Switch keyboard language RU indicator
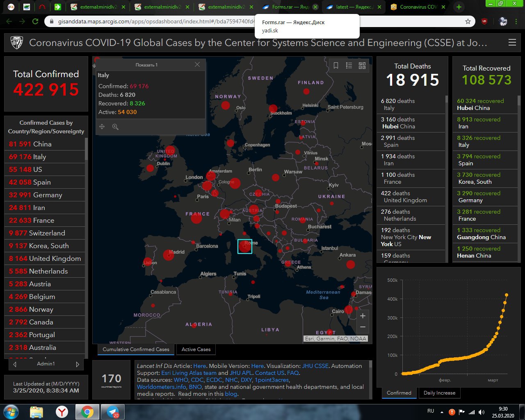Image resolution: width=525 pixels, height=420 pixels. [x=431, y=411]
